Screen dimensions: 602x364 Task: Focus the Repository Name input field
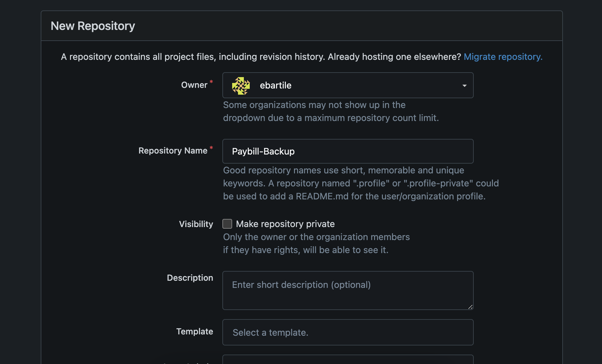348,152
